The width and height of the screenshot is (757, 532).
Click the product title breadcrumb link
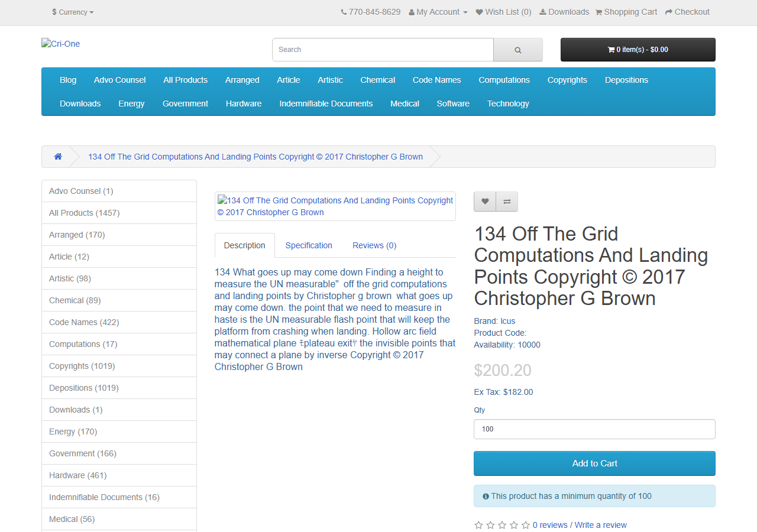pyautogui.click(x=255, y=157)
